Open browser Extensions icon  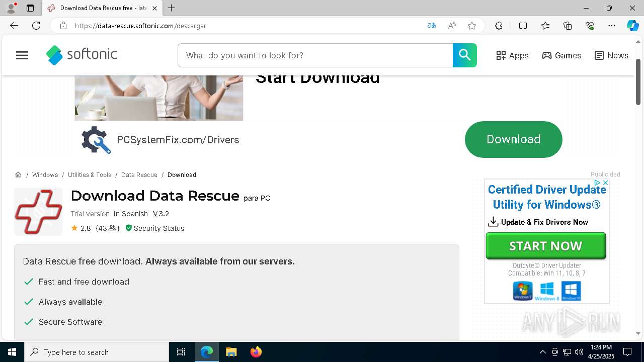pos(499,26)
